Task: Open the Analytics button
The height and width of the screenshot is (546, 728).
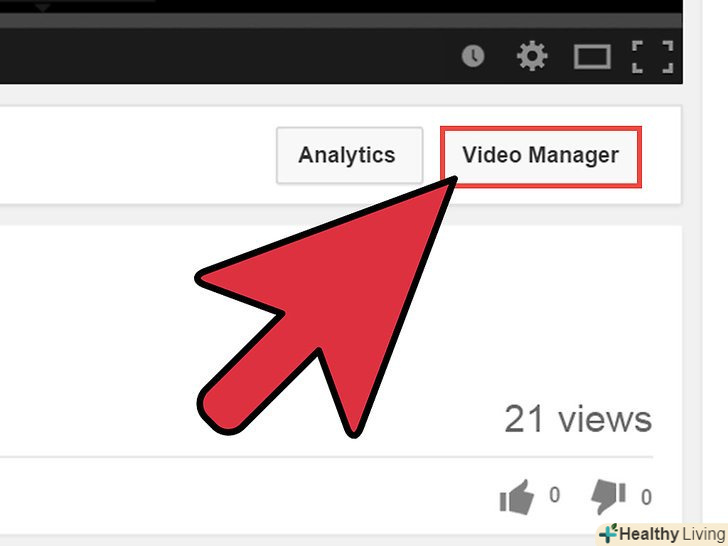Action: pyautogui.click(x=349, y=155)
